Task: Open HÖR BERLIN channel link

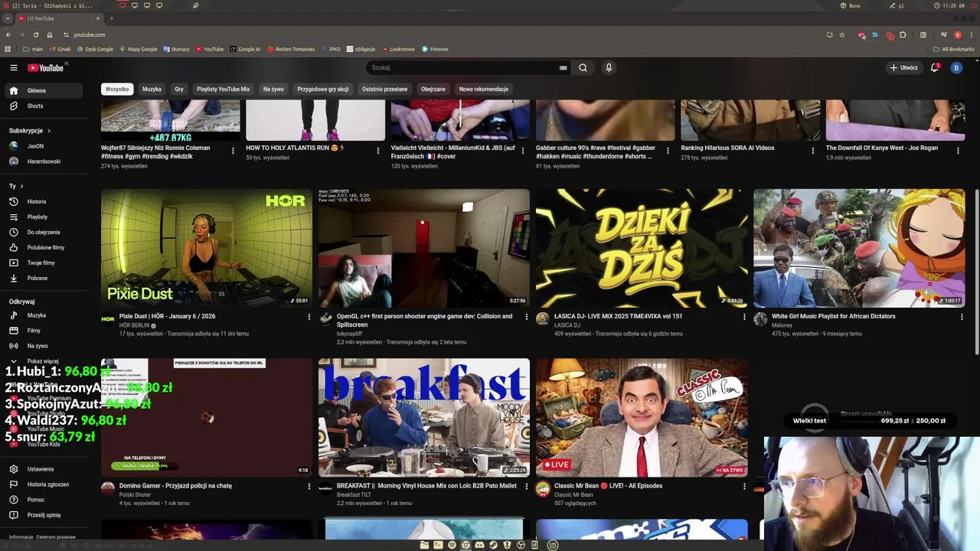Action: [134, 325]
